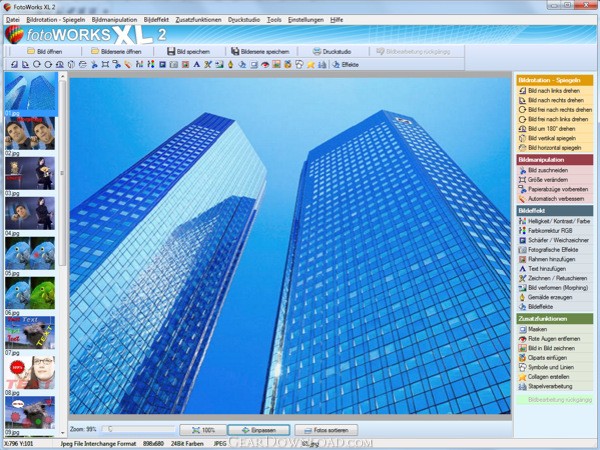This screenshot has width=600, height=450.
Task: Select thumbnail 06.jpg with green parrot
Action: 30,293
